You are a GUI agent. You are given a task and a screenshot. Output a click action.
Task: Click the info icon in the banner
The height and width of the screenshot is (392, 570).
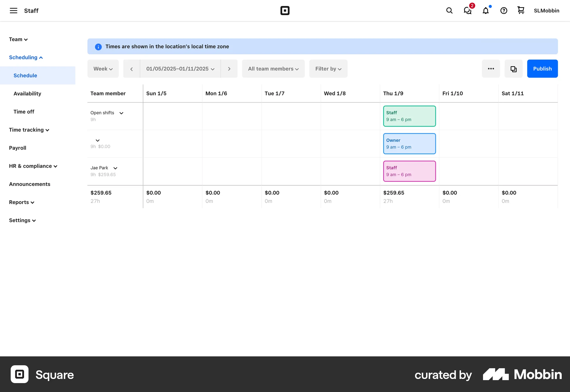pos(98,47)
